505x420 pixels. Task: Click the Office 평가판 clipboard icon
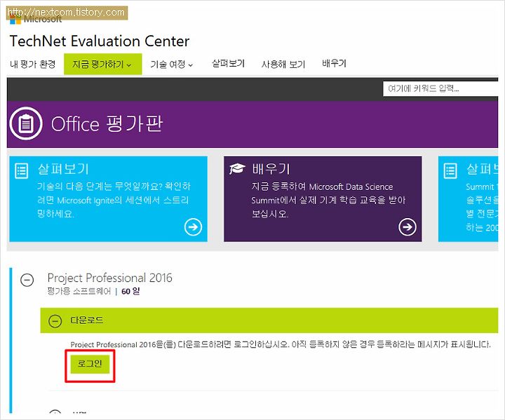pos(26,123)
